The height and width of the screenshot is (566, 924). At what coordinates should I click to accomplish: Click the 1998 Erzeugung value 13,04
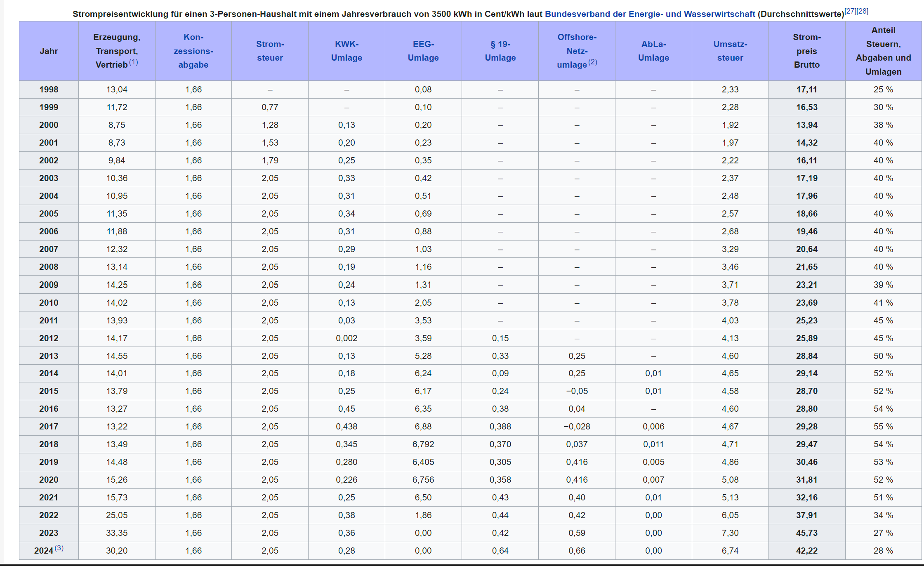coord(117,90)
